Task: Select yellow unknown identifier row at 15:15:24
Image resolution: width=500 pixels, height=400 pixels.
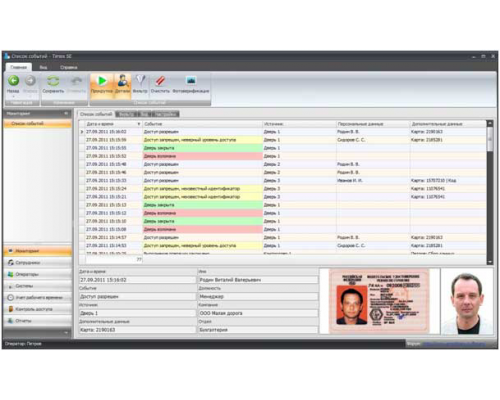Action: 282,189
